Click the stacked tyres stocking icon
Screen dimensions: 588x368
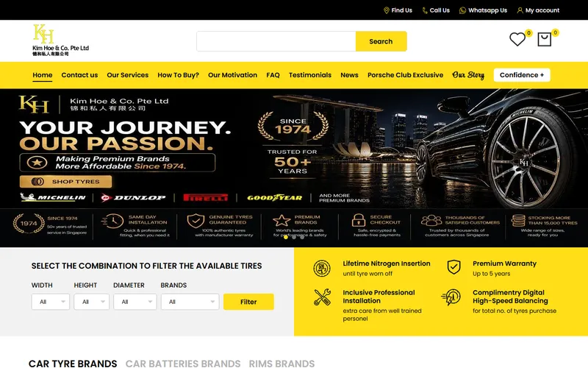coord(518,220)
